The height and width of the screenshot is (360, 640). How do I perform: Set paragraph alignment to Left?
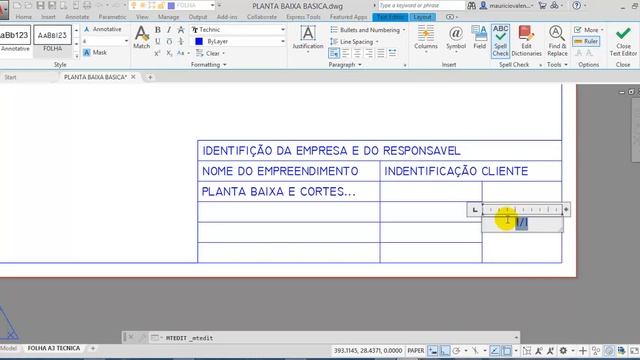point(346,53)
